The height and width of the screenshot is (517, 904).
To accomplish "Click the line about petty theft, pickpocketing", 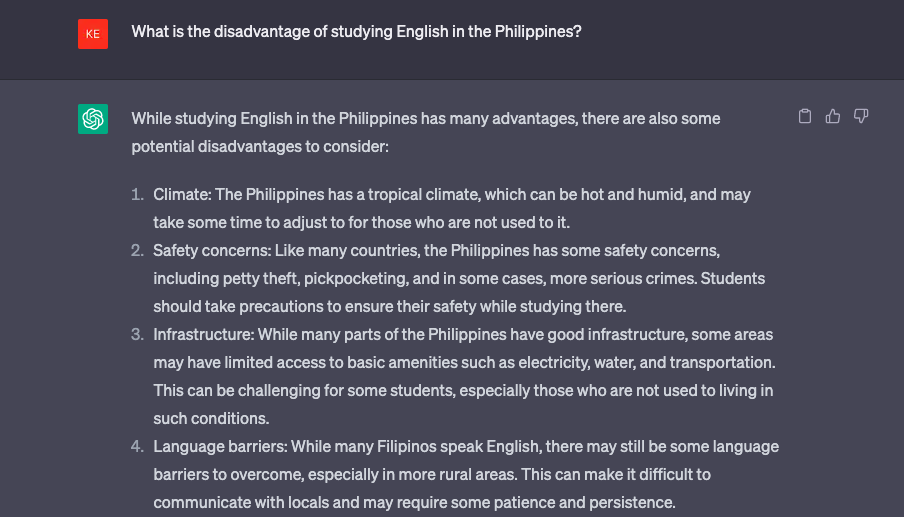I will point(459,279).
